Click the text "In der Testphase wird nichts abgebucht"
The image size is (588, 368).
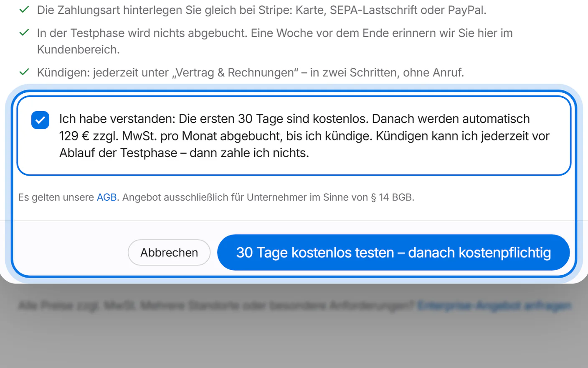coord(142,33)
